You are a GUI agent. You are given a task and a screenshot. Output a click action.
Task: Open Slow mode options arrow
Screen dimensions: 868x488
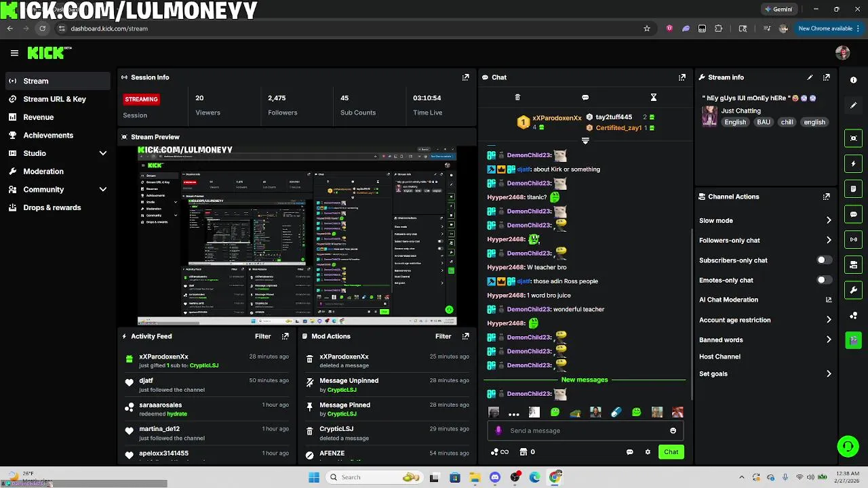tap(828, 220)
